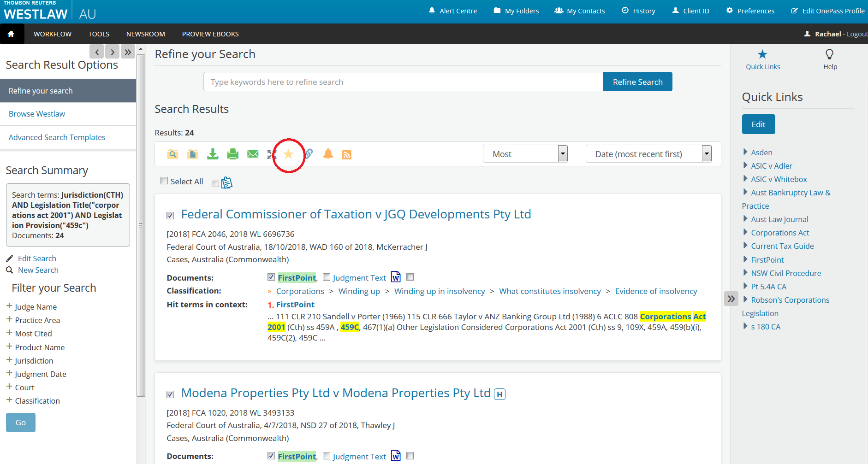Open Word document icon for Federal Commissioner of Taxation
Image resolution: width=868 pixels, height=464 pixels.
point(396,277)
